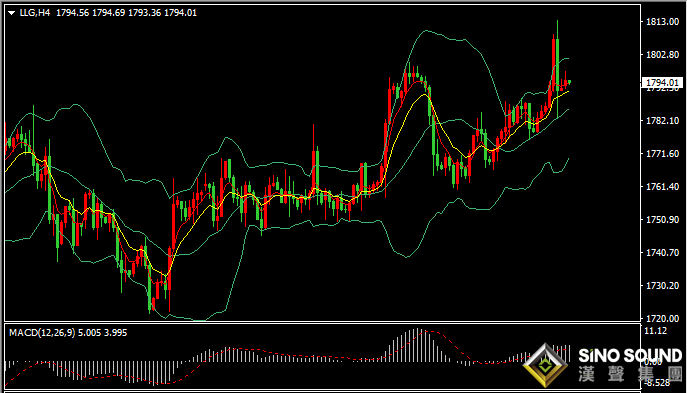Screen dimensions: 687x393
Task: Click the 11.12 MACD scale label
Action: pyautogui.click(x=656, y=331)
